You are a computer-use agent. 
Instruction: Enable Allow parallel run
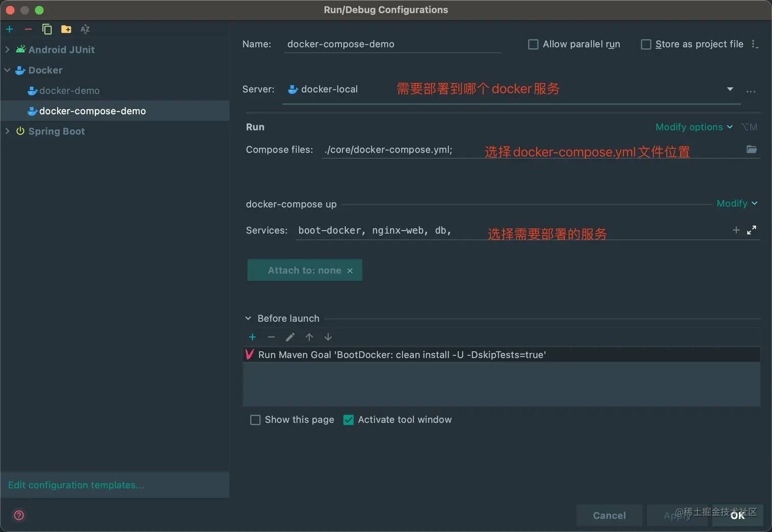tap(533, 44)
